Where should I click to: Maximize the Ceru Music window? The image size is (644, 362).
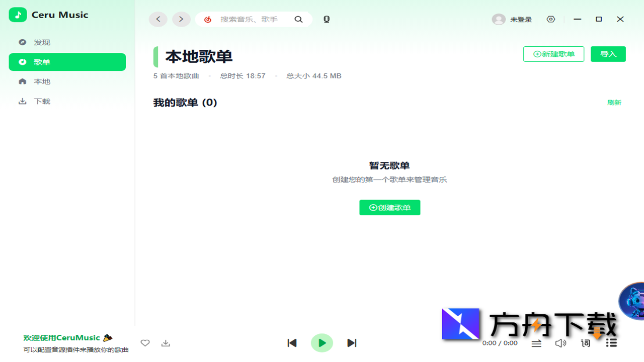click(x=599, y=19)
